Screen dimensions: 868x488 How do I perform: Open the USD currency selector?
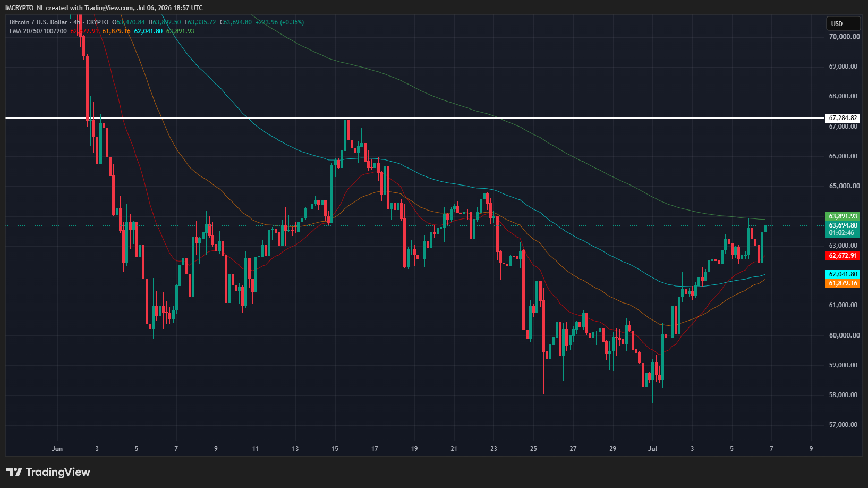[843, 23]
